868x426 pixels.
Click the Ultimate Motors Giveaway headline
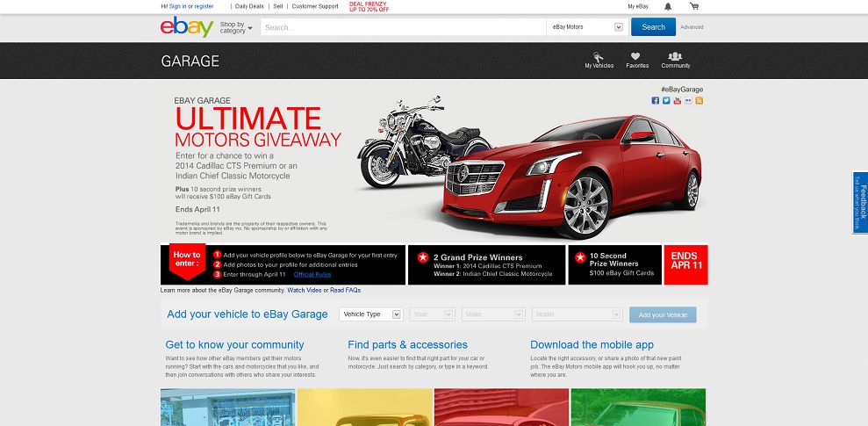point(258,126)
